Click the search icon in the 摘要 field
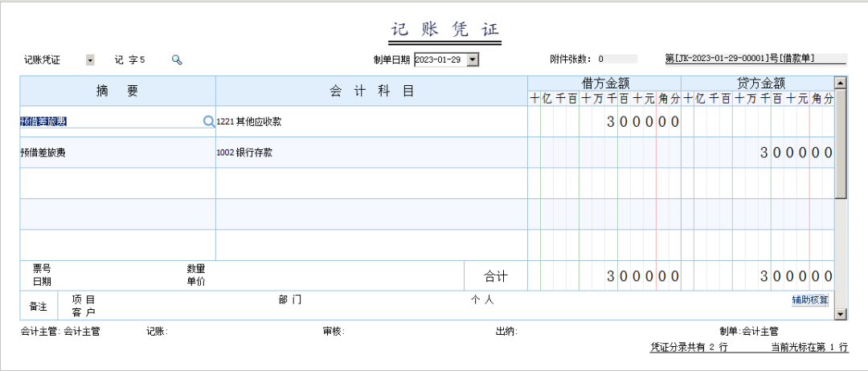 209,121
